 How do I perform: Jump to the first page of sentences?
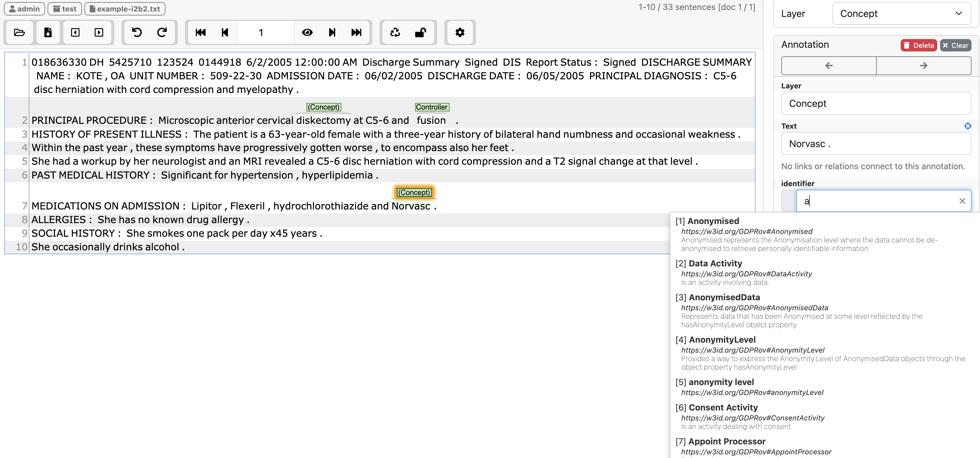201,33
